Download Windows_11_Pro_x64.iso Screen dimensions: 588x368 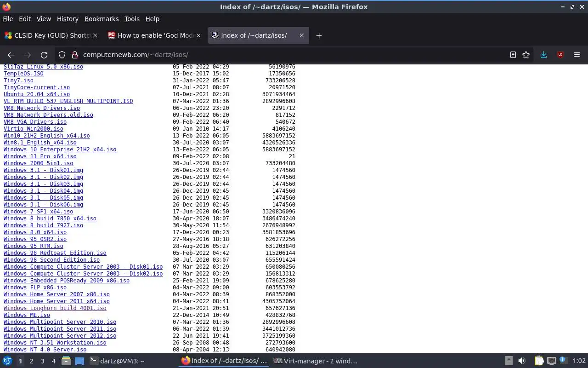coord(40,156)
